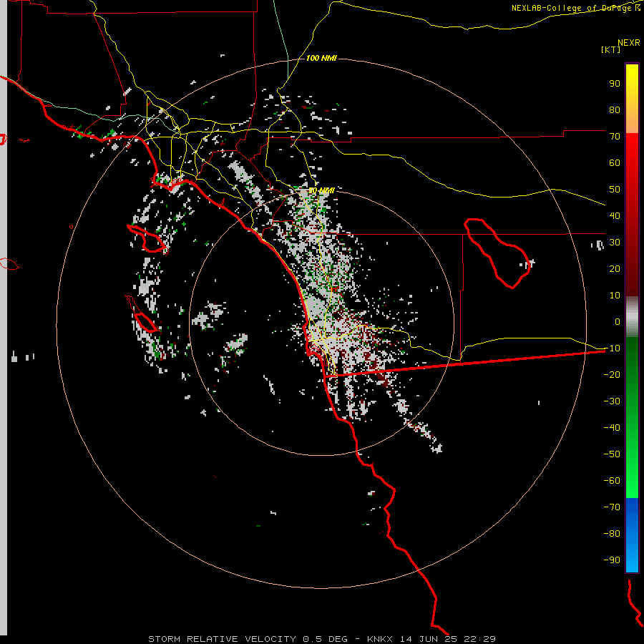Click the 30 value on the velocity scale

615,243
